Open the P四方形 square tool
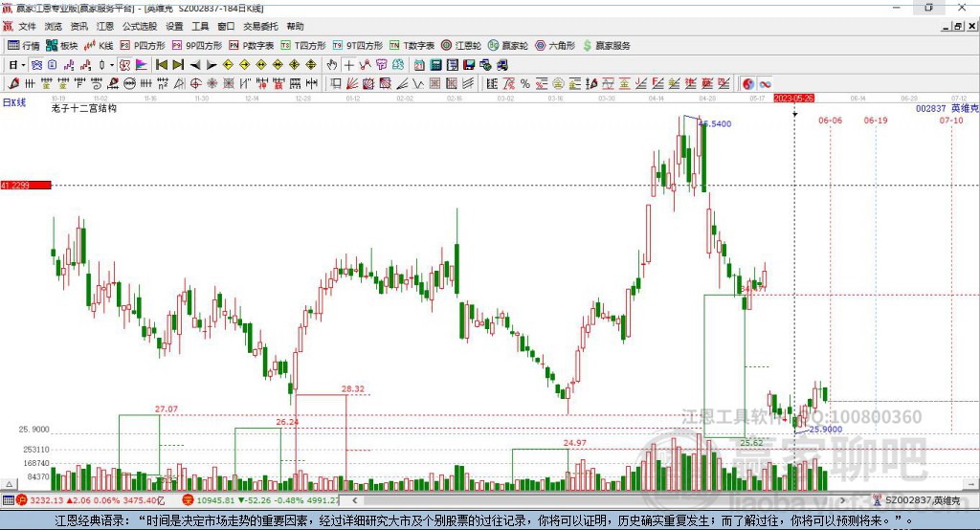Viewport: 980px width, 530px height. (x=143, y=46)
